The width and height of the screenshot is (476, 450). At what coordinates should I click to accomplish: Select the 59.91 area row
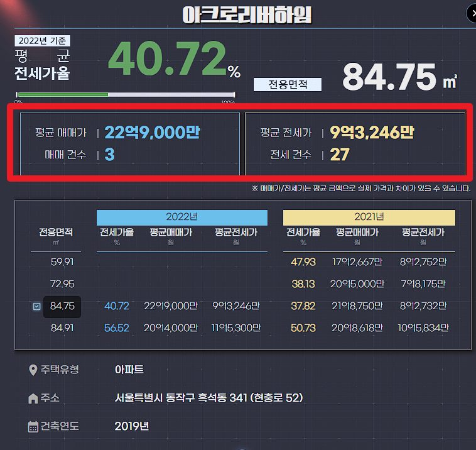point(62,262)
